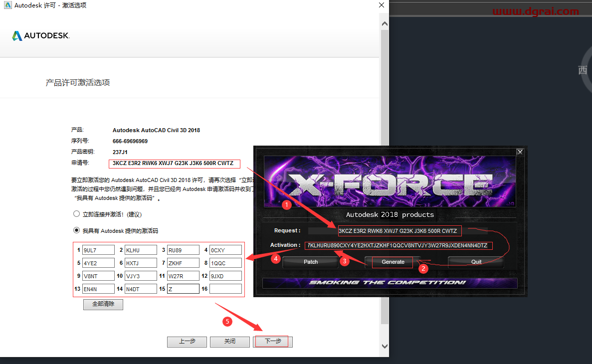
Task: Click the request code text 3KCZ E3R2 in the Autodesk window
Action: point(173,163)
